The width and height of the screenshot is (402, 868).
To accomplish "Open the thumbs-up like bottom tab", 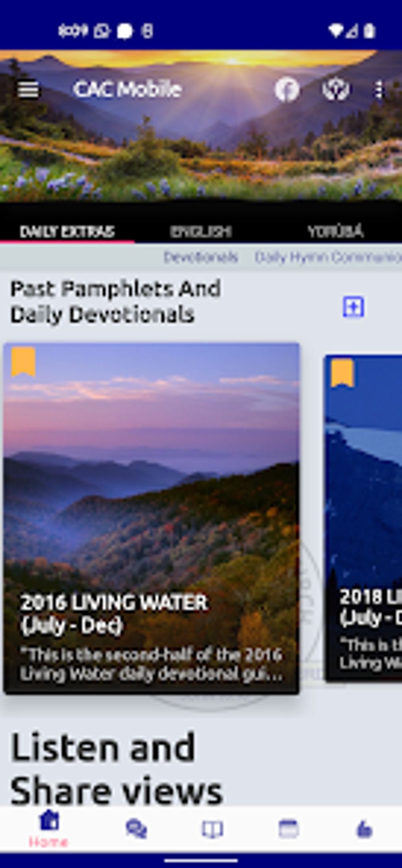I will (x=364, y=829).
